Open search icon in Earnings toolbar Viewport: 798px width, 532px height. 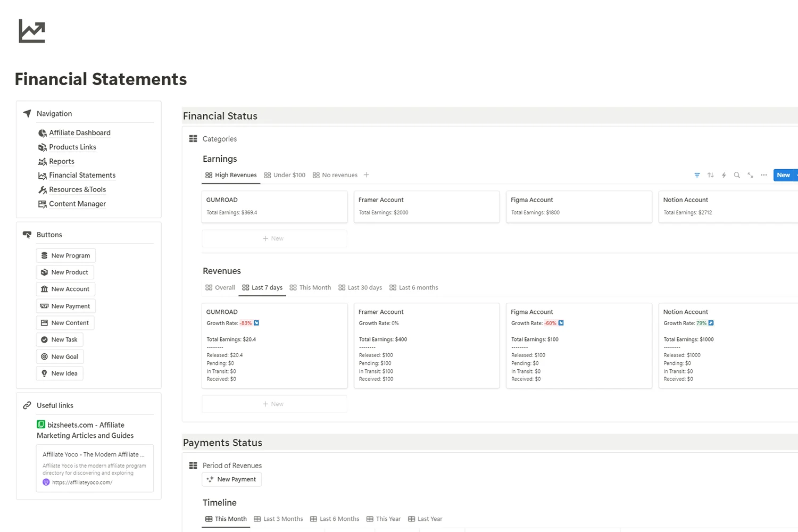pyautogui.click(x=737, y=175)
